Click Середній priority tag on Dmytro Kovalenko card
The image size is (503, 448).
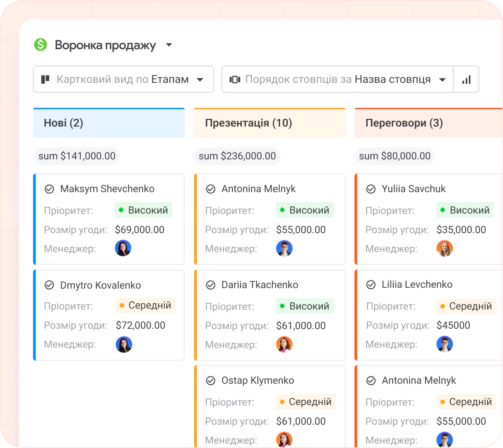tap(145, 305)
